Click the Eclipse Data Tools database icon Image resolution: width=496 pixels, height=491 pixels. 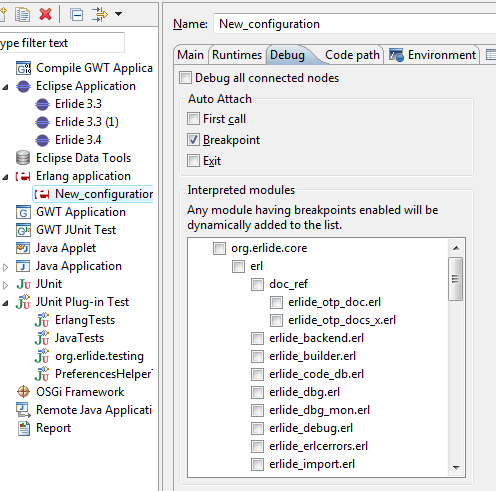[23, 158]
